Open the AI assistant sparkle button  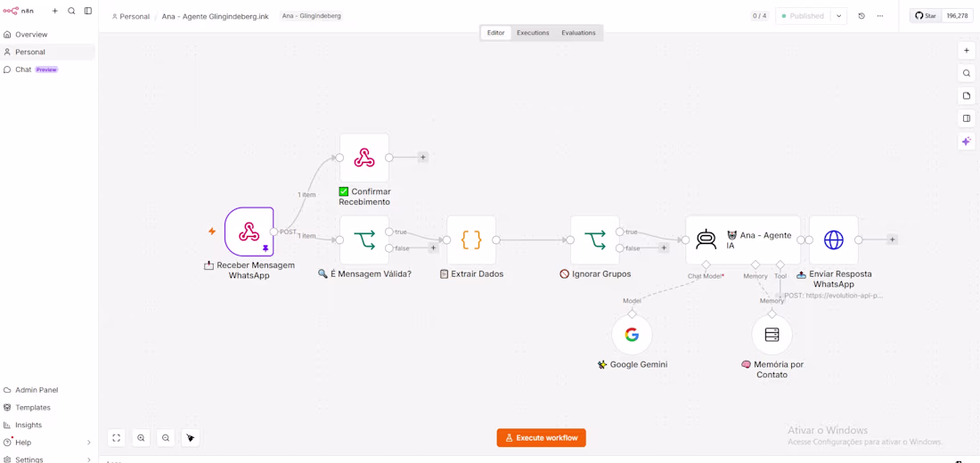(x=967, y=142)
